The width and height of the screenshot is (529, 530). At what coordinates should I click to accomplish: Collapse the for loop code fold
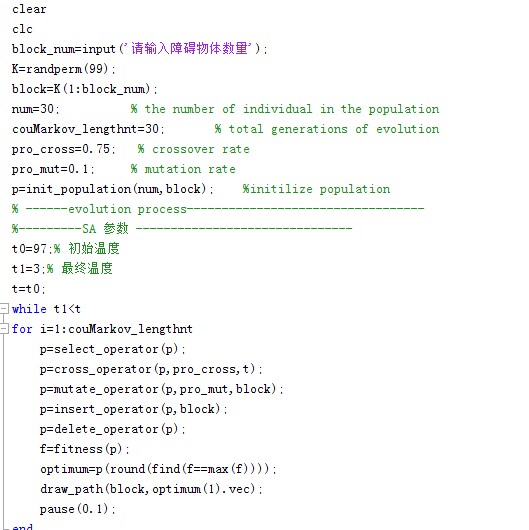(4, 329)
